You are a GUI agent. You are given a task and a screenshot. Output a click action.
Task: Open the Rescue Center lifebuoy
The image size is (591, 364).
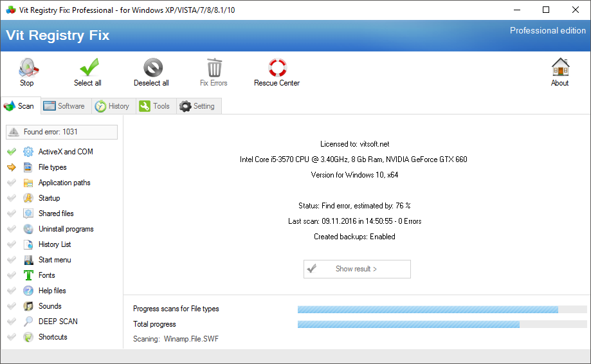277,68
